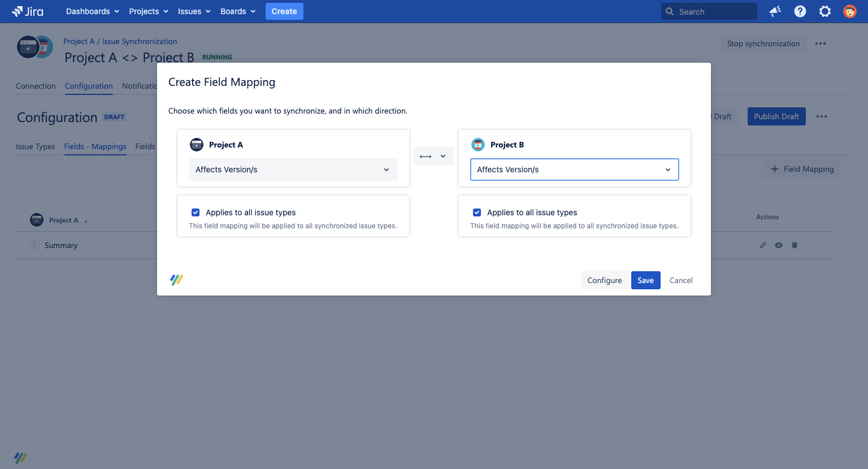Open the Dashboards menu

click(92, 11)
